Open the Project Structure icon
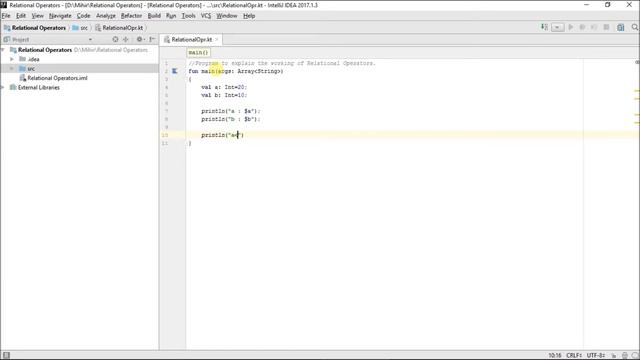640x360 pixels. (620, 27)
